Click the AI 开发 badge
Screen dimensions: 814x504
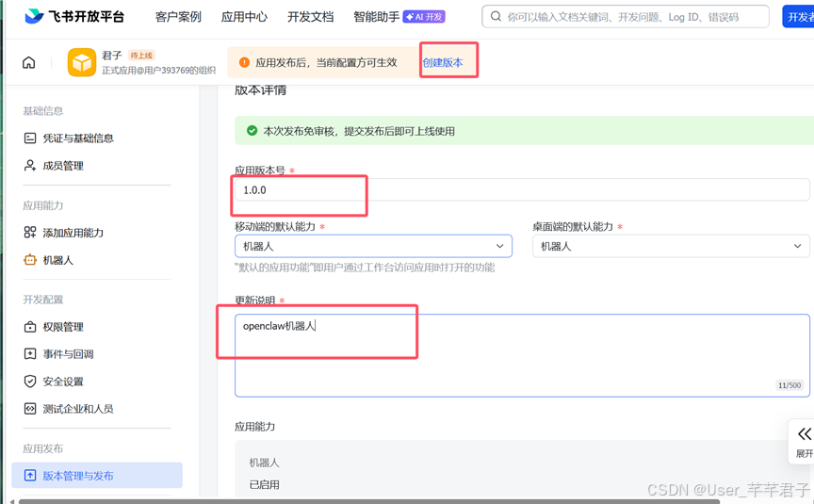(x=424, y=17)
